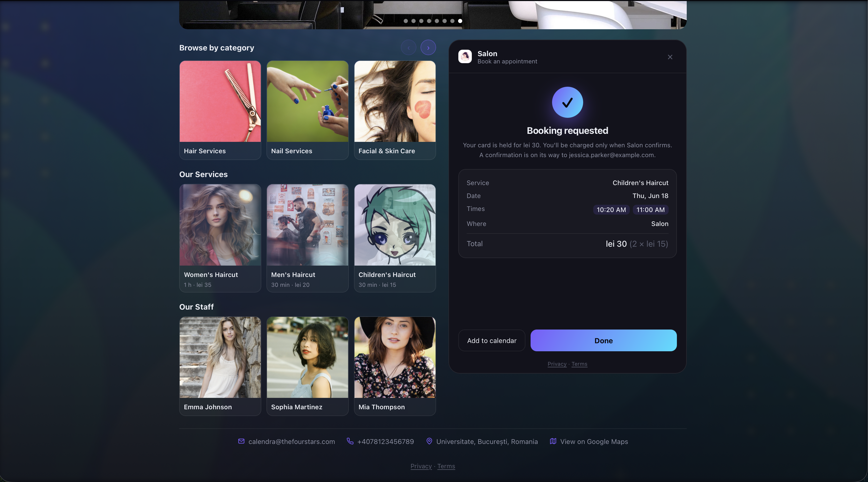The width and height of the screenshot is (868, 482).
Task: Click the blue checkmark confirmation icon
Action: tap(567, 103)
